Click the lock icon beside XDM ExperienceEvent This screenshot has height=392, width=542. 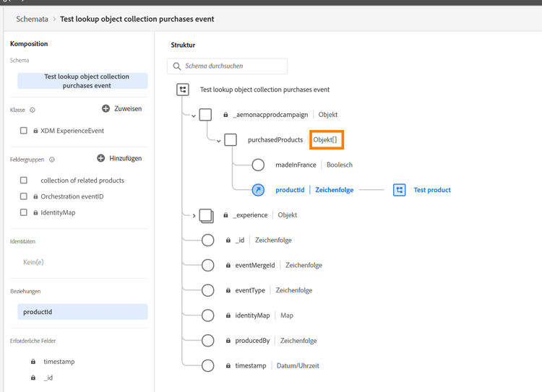tap(36, 131)
